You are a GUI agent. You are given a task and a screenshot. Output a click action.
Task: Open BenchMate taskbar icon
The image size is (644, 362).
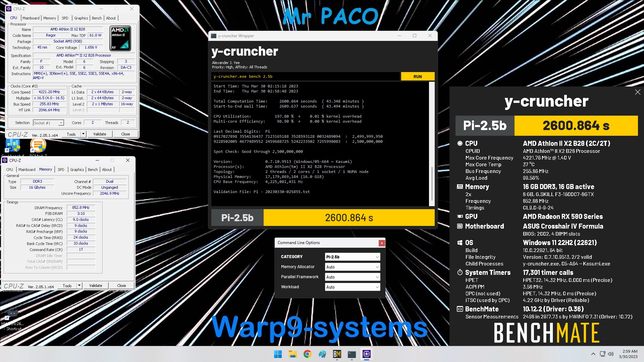(337, 354)
